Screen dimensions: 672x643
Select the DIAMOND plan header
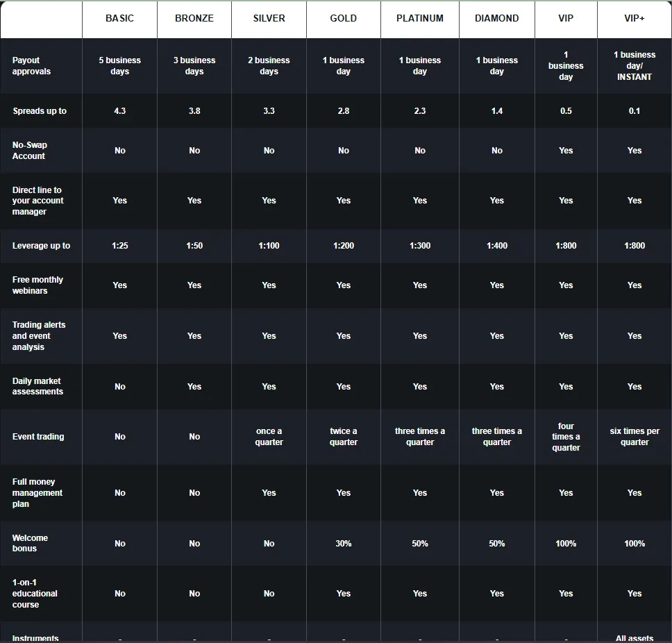(497, 18)
